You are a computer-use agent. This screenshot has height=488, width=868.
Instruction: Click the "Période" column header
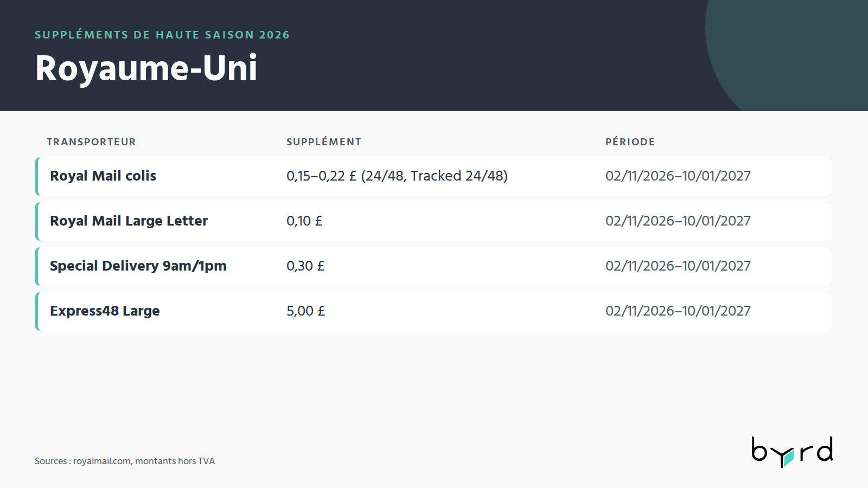630,142
